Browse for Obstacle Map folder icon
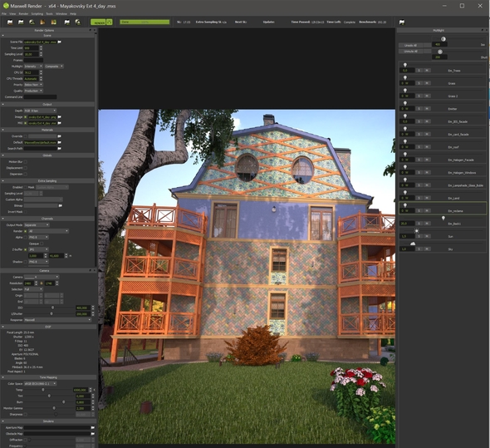 point(93,434)
